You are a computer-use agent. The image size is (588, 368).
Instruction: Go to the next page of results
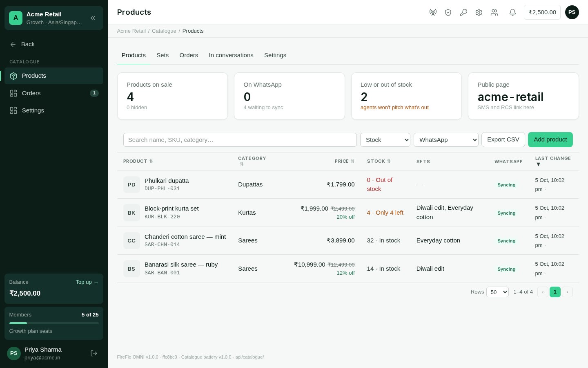point(567,292)
